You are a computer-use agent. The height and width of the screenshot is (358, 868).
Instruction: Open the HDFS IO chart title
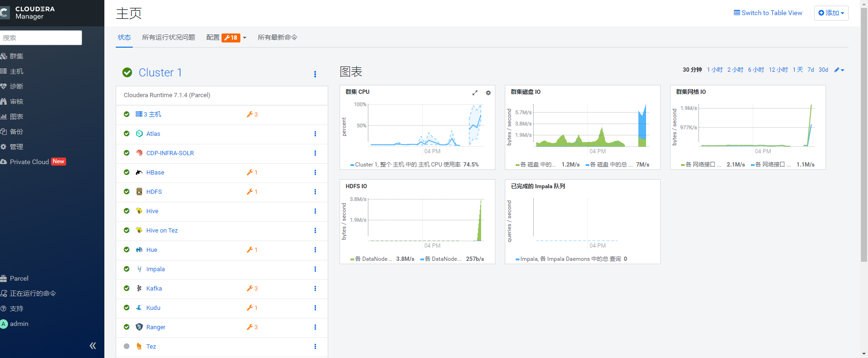coord(356,186)
